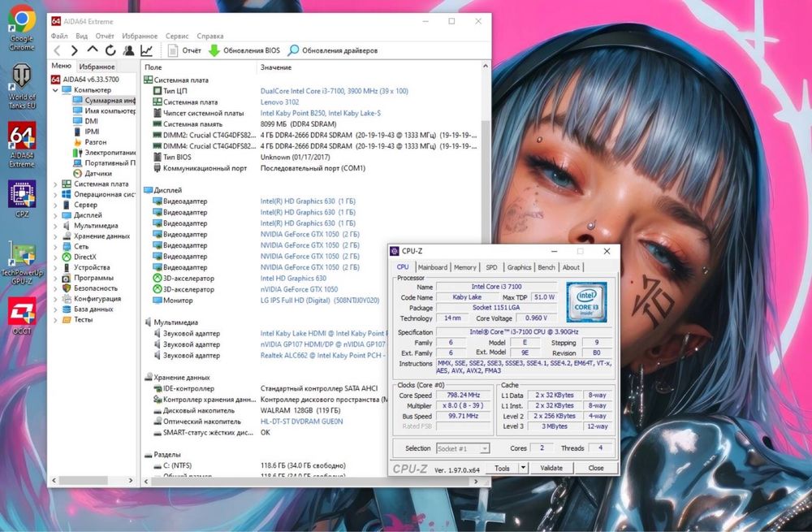Go back with AIDA64 toolbar left arrow
Image resolution: width=812 pixels, height=532 pixels.
coord(57,50)
